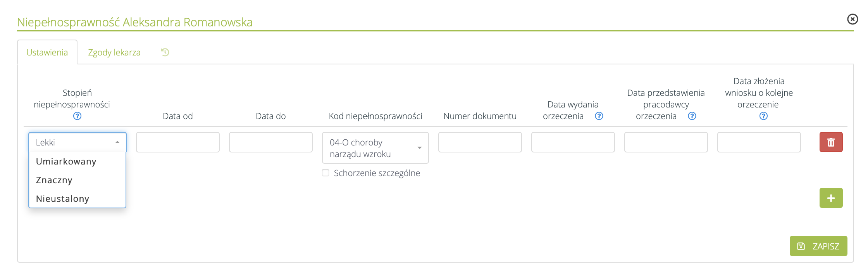Switch to the Zgody lekarza tab
Image resolution: width=868 pixels, height=277 pixels.
(114, 52)
